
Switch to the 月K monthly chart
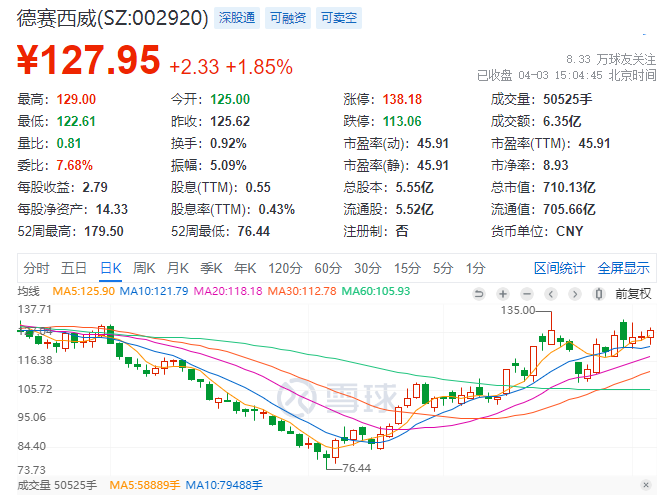point(178,267)
